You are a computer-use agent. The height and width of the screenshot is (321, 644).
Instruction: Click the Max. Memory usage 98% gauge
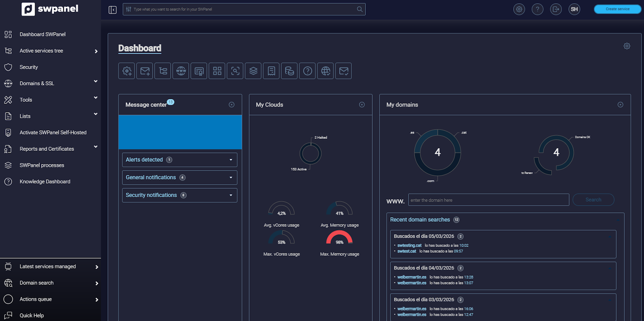[339, 239]
